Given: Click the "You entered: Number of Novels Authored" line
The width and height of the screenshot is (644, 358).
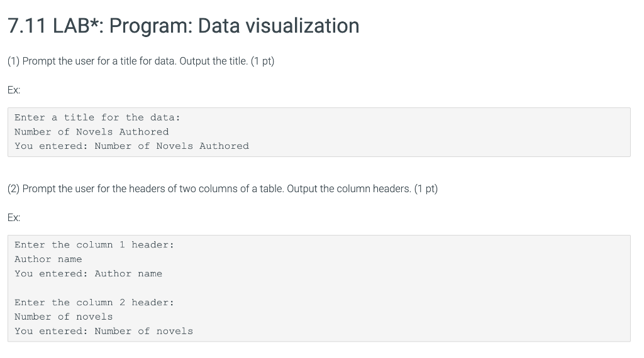Looking at the screenshot, I should (132, 146).
